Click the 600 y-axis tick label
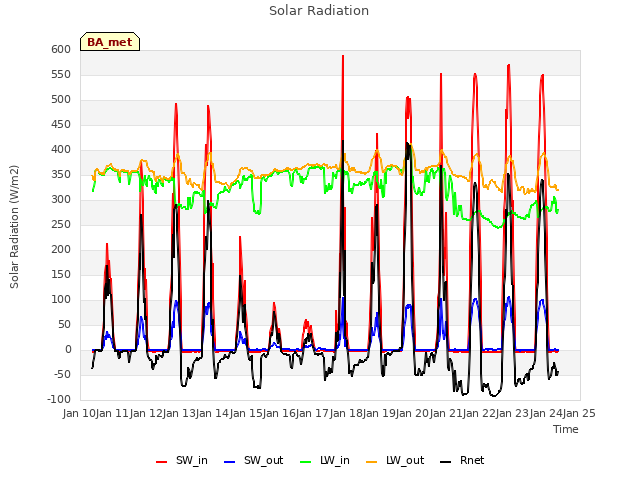Viewport: 640px width, 480px height. coord(61,50)
